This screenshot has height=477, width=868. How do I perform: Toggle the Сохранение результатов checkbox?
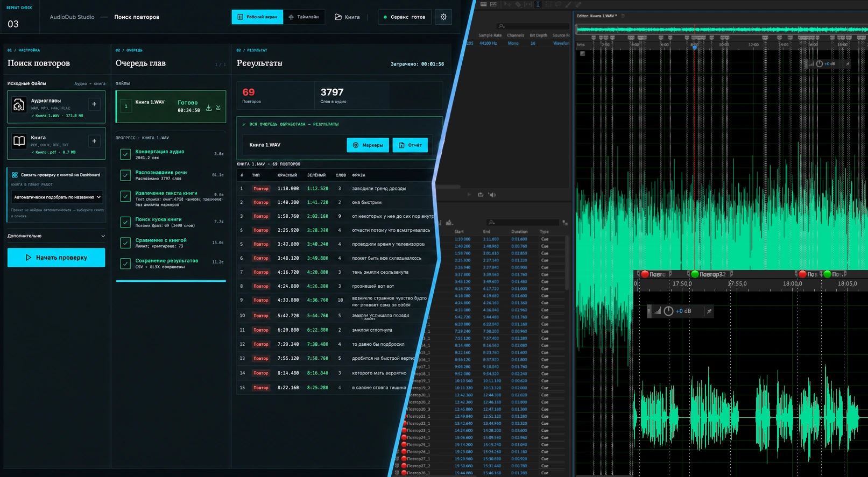pos(125,264)
